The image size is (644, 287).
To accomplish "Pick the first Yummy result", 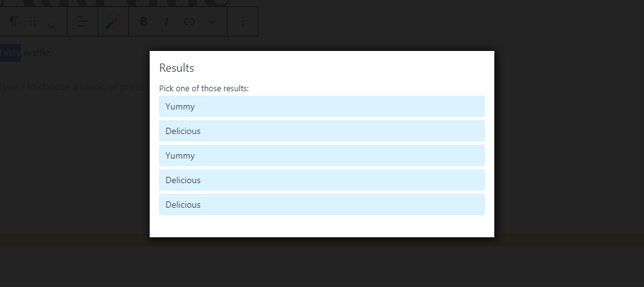I will (322, 106).
